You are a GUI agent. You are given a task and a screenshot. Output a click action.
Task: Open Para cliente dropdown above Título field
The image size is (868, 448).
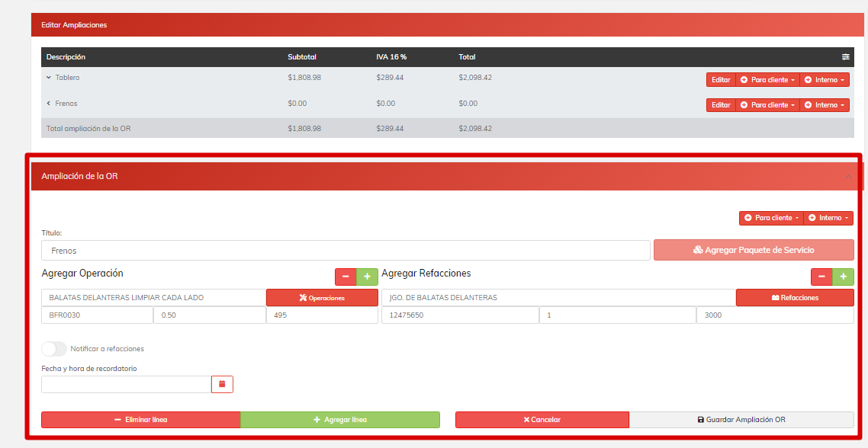(770, 218)
